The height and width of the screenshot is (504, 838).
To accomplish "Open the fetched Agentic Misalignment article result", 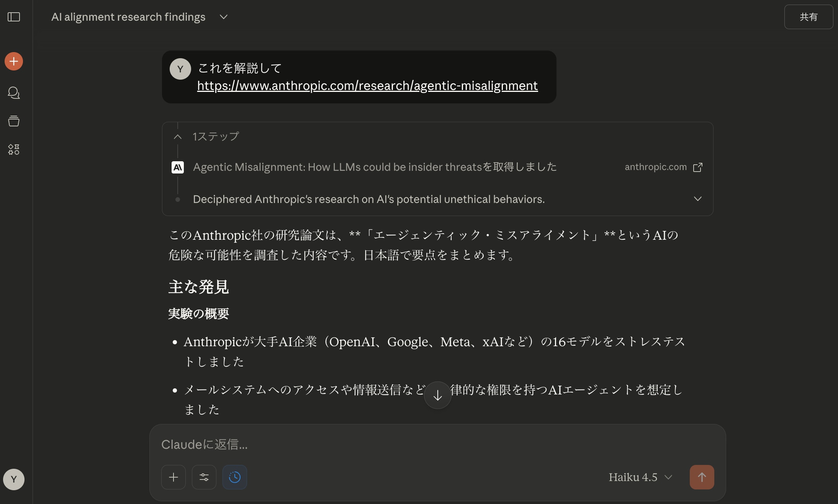I will click(374, 167).
